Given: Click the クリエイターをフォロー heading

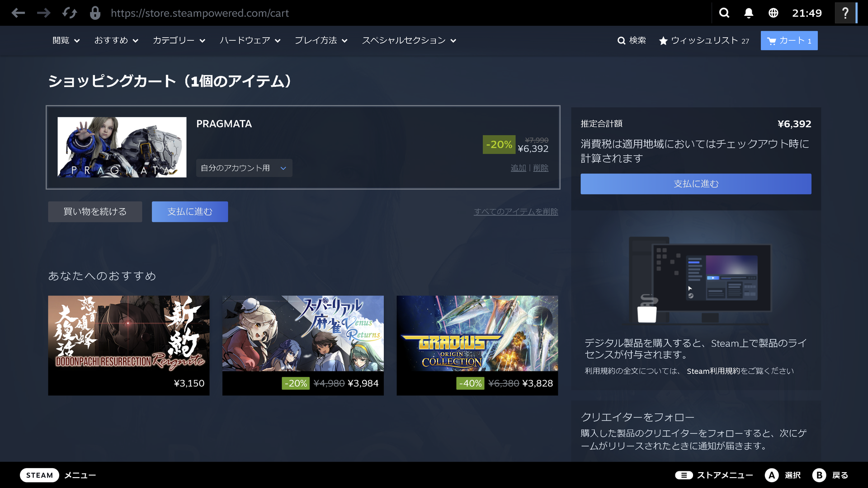Looking at the screenshot, I should 637,417.
